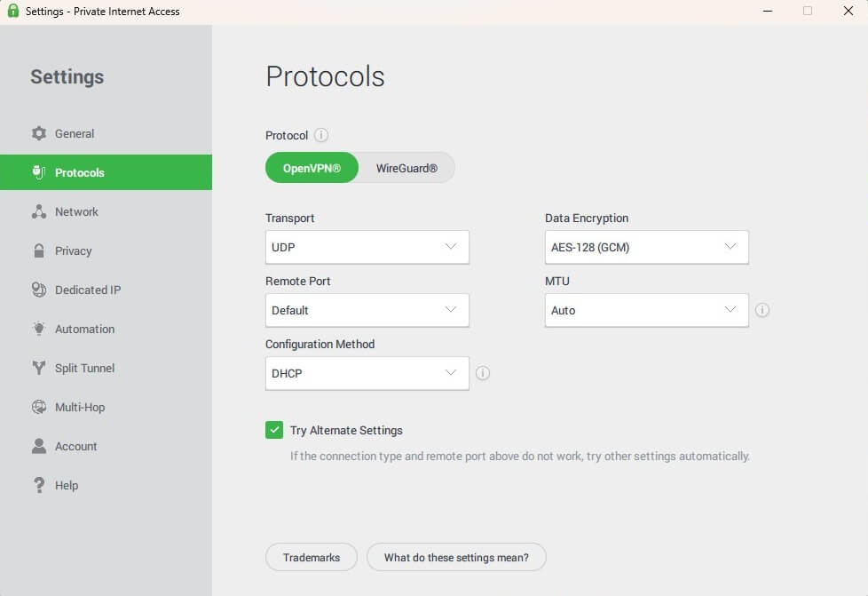This screenshot has height=596, width=868.
Task: Show the Protocol info tooltip
Action: (x=320, y=135)
